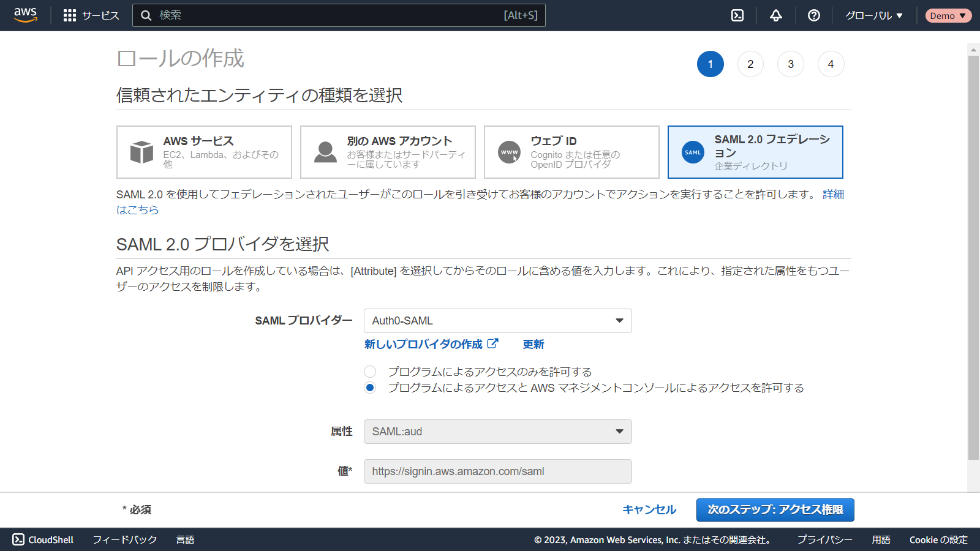
Task: Click the キャンセル link
Action: (x=649, y=509)
